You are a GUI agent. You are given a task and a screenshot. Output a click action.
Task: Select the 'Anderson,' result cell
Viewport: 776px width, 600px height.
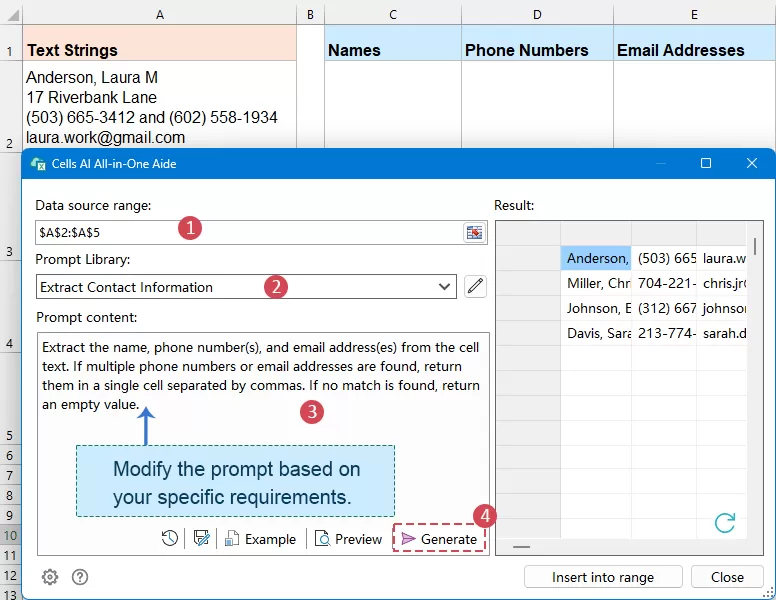(596, 258)
